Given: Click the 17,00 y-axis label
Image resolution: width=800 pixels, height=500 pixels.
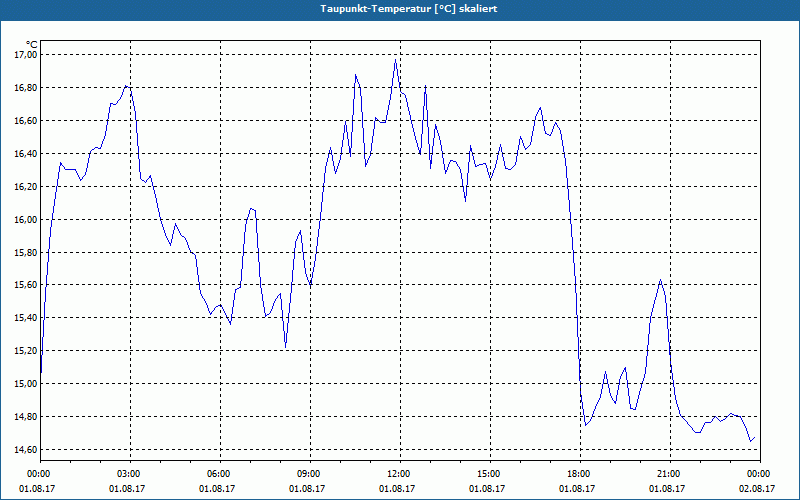Looking at the screenshot, I should tap(26, 55).
